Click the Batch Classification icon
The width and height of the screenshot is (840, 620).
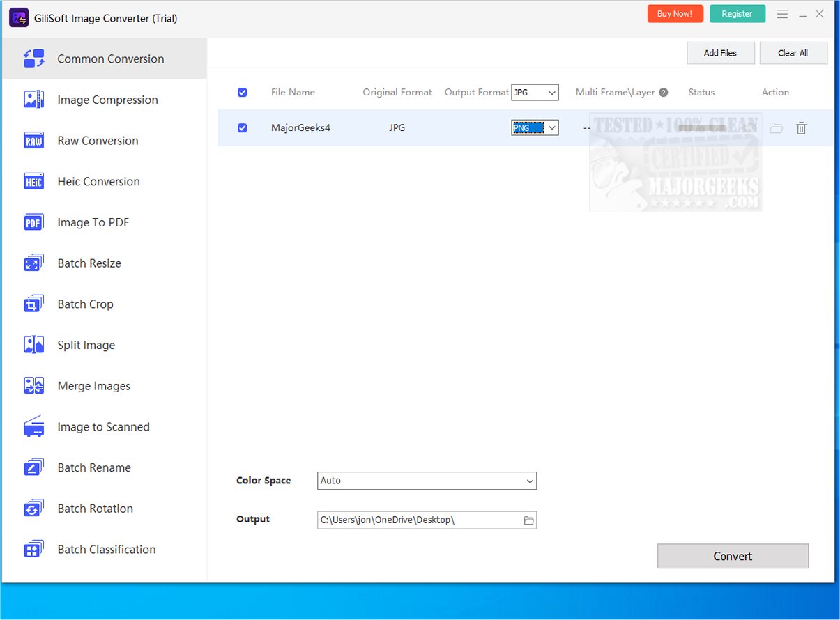[34, 550]
